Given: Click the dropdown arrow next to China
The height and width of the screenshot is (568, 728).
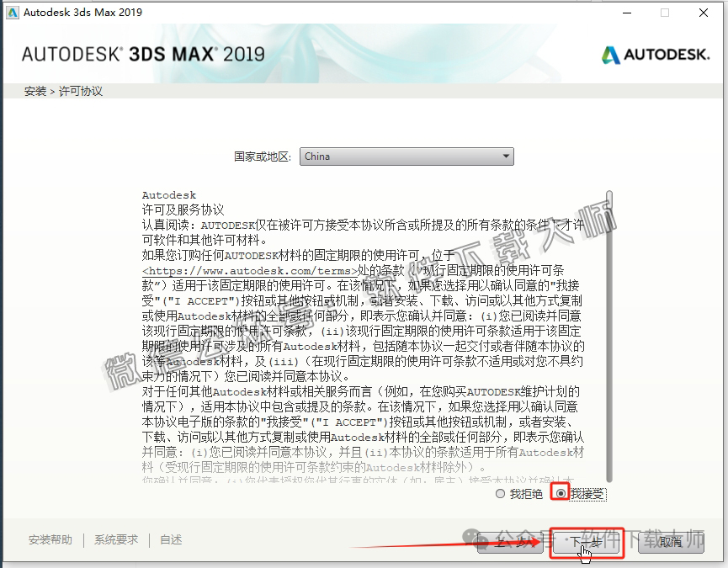Looking at the screenshot, I should (x=506, y=156).
